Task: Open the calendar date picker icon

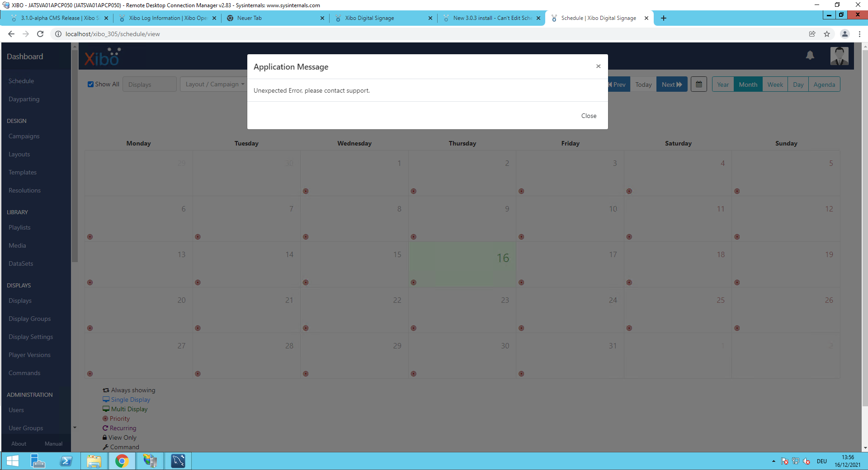Action: 698,85
